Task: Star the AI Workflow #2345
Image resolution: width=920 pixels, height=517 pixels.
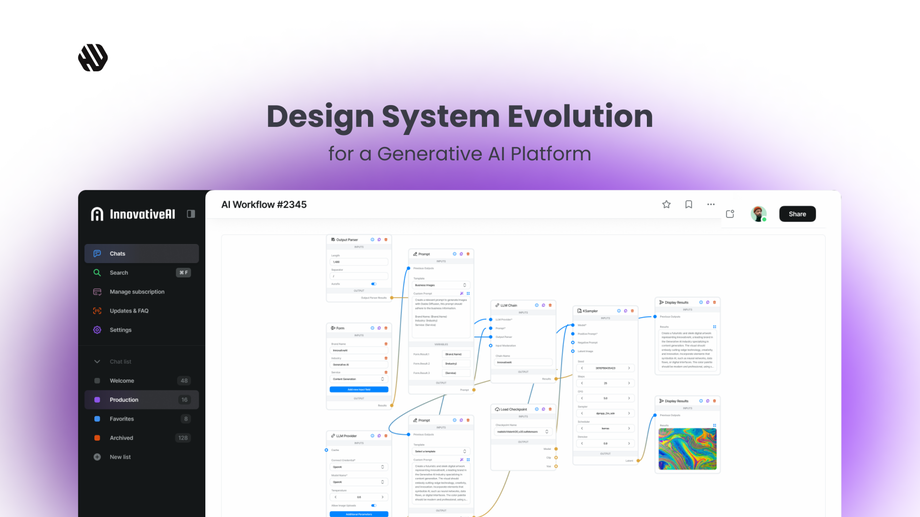Action: tap(666, 204)
